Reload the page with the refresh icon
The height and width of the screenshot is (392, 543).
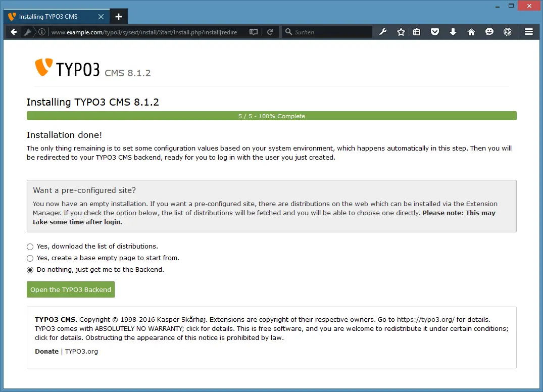(x=270, y=32)
